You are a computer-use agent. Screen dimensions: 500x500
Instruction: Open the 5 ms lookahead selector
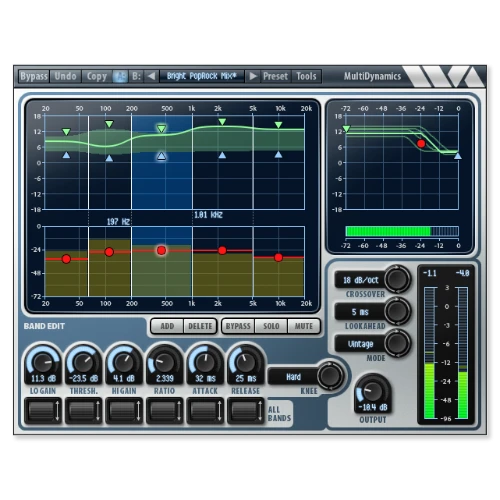coord(361,312)
